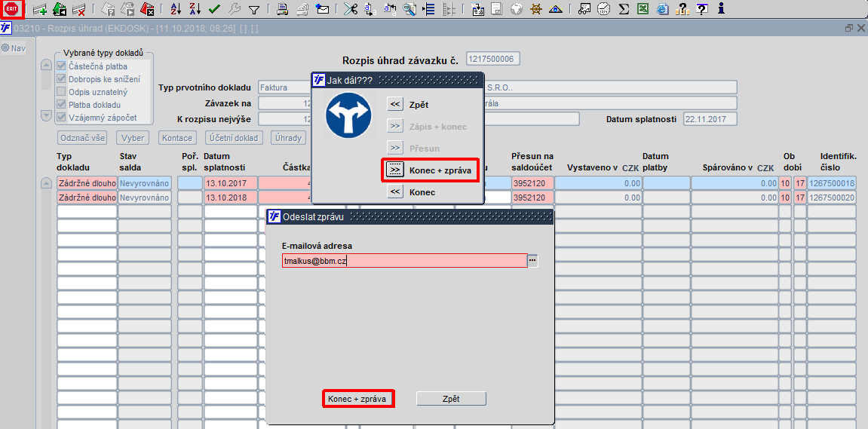Select identification number 1267500020 cell
Screen dimensions: 868x429
pos(832,198)
